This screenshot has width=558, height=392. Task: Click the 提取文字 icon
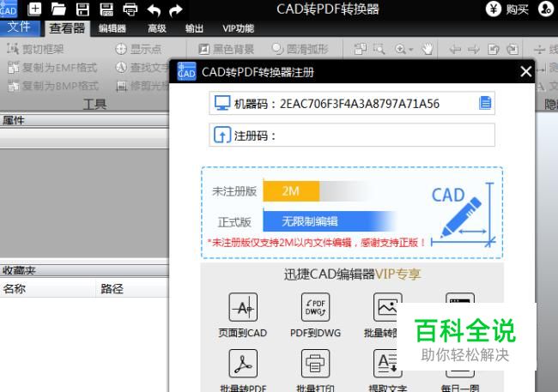click(385, 363)
